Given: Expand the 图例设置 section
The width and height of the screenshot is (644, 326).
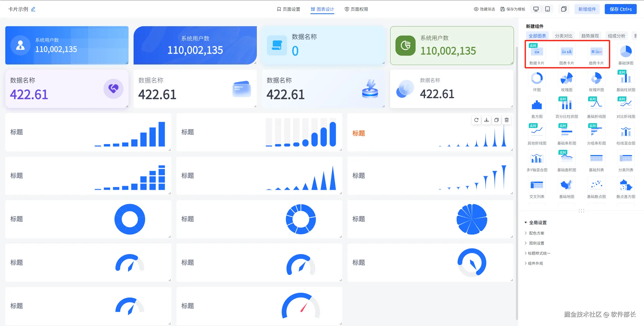Looking at the screenshot, I should [x=536, y=243].
